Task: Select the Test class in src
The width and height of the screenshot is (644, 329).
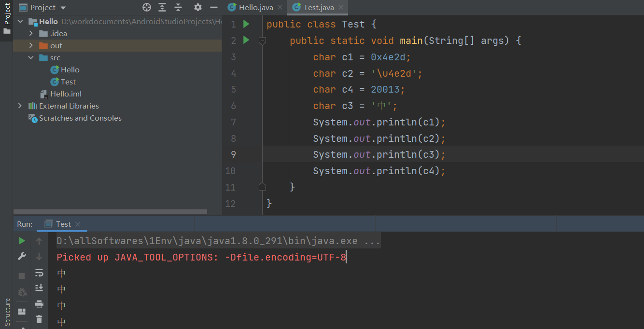Action: tap(63, 82)
